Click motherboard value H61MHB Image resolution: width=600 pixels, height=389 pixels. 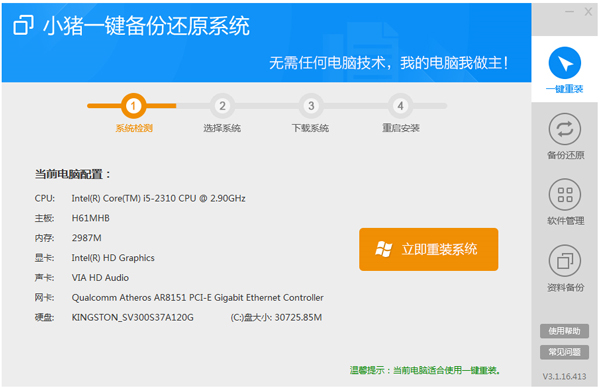pos(91,218)
